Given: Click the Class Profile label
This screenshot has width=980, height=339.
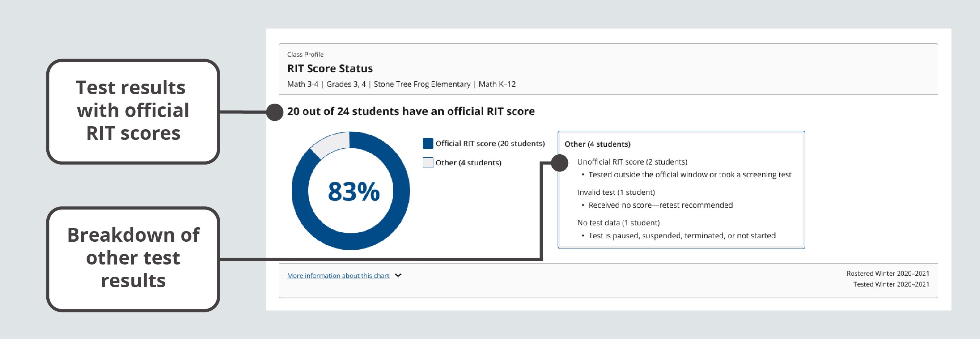Looking at the screenshot, I should tap(305, 54).
